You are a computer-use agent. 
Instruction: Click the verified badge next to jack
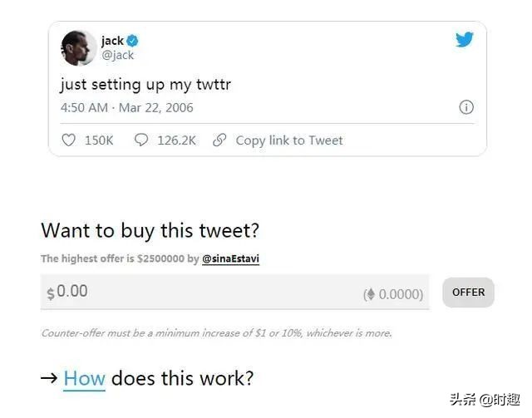click(132, 41)
